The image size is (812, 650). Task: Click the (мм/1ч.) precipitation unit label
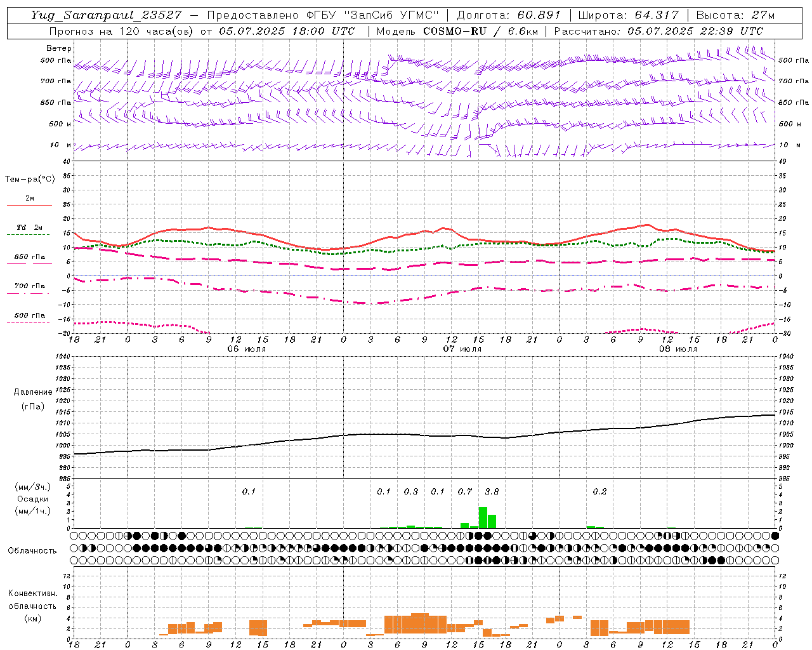pyautogui.click(x=33, y=511)
